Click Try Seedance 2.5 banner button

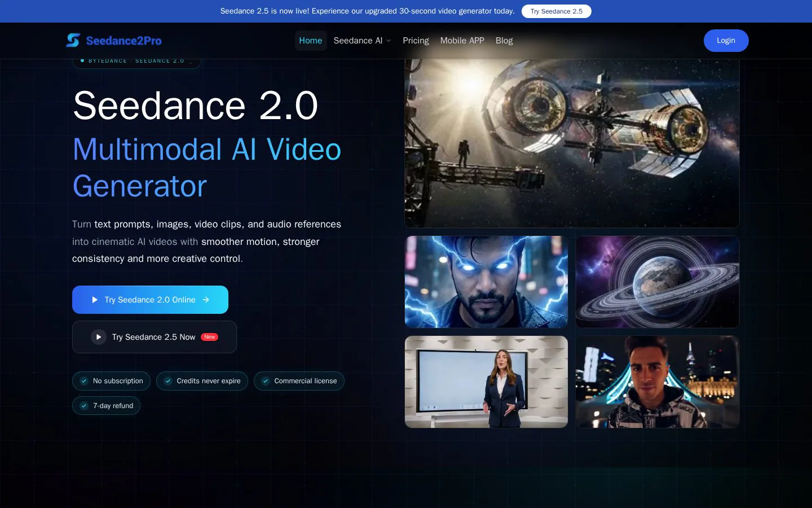(x=556, y=11)
